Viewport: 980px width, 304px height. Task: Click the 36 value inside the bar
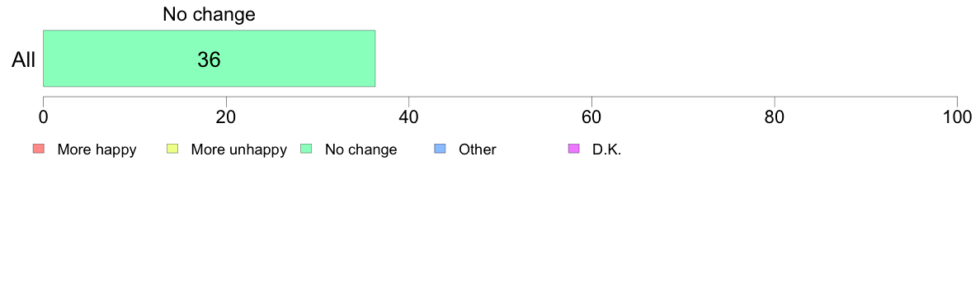pos(210,59)
